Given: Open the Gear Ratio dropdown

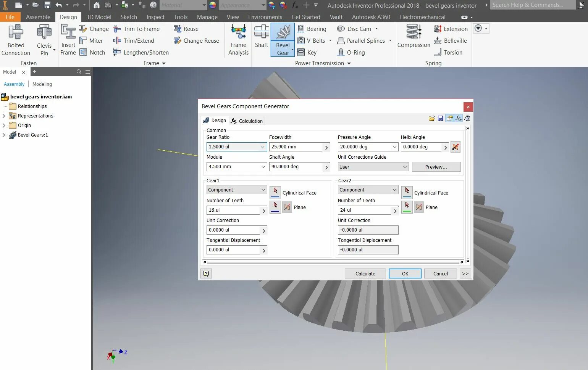Looking at the screenshot, I should click(263, 147).
